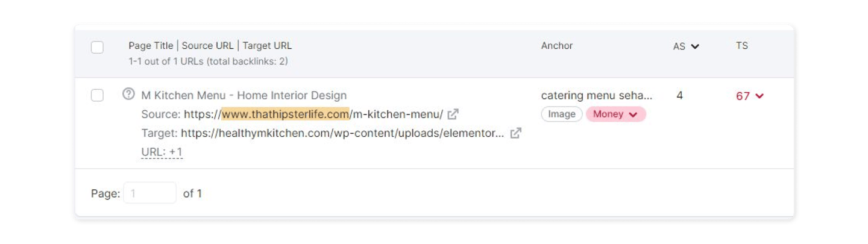Click the page number input field
Viewport: 868px width, 244px height.
coord(150,193)
